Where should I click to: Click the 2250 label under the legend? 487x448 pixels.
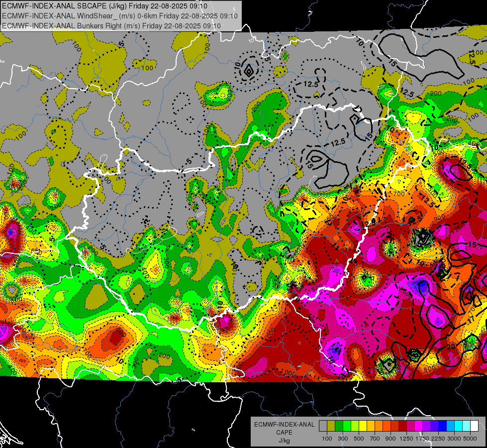tap(438, 439)
